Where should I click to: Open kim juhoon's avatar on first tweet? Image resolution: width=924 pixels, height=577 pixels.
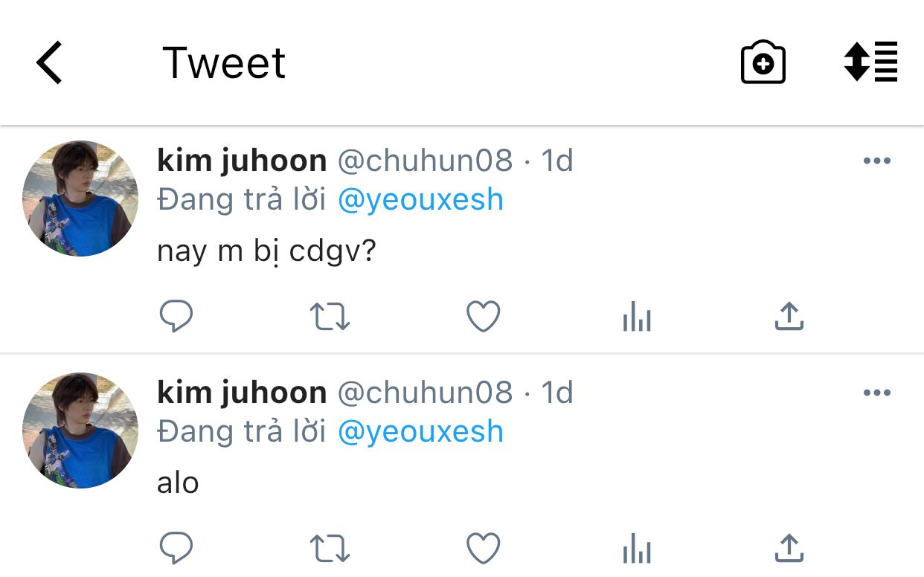tap(80, 199)
